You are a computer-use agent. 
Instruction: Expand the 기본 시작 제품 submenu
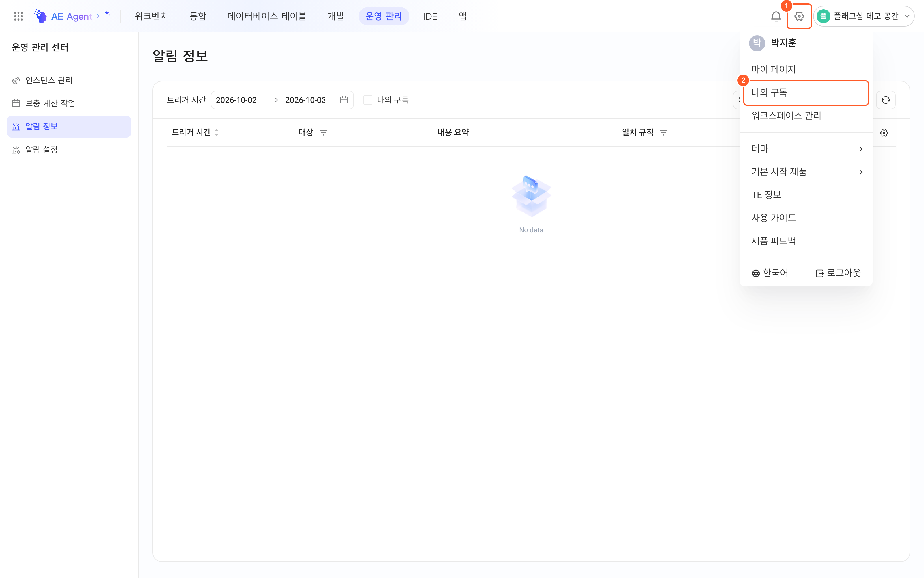click(806, 172)
